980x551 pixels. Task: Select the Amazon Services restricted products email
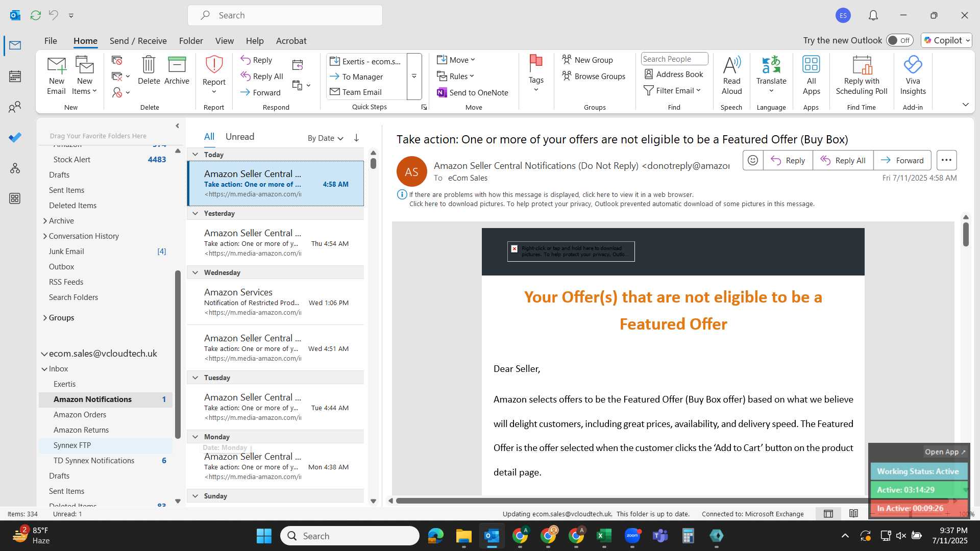(x=276, y=302)
